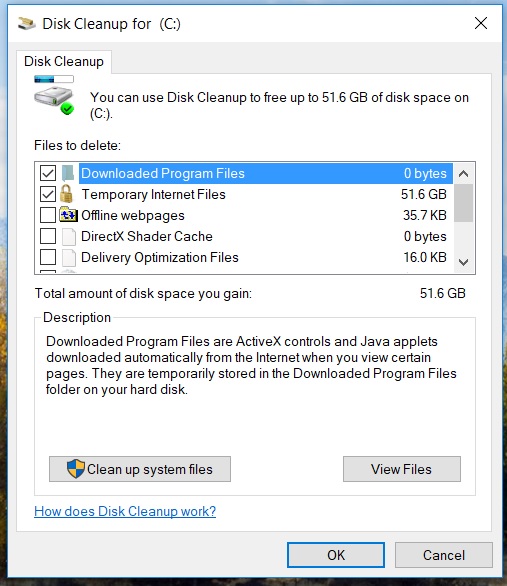Click the file list scroll down arrow
Image resolution: width=507 pixels, height=586 pixels.
tap(464, 262)
